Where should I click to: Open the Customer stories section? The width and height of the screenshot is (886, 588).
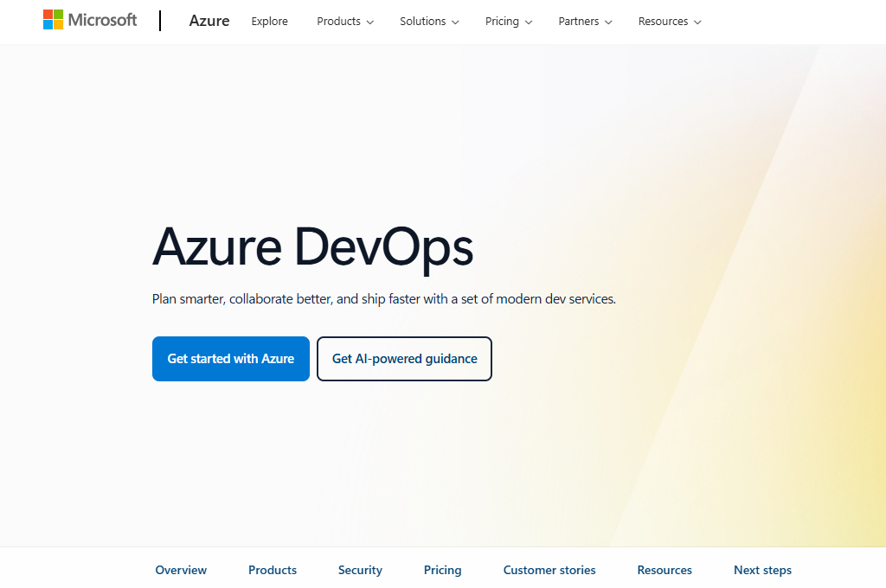(549, 570)
